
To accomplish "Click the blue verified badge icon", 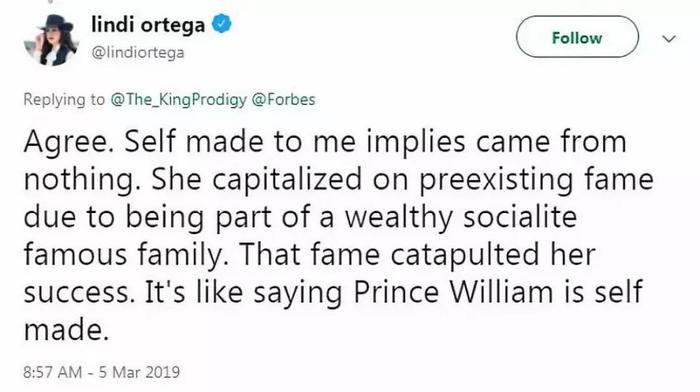I will [221, 23].
